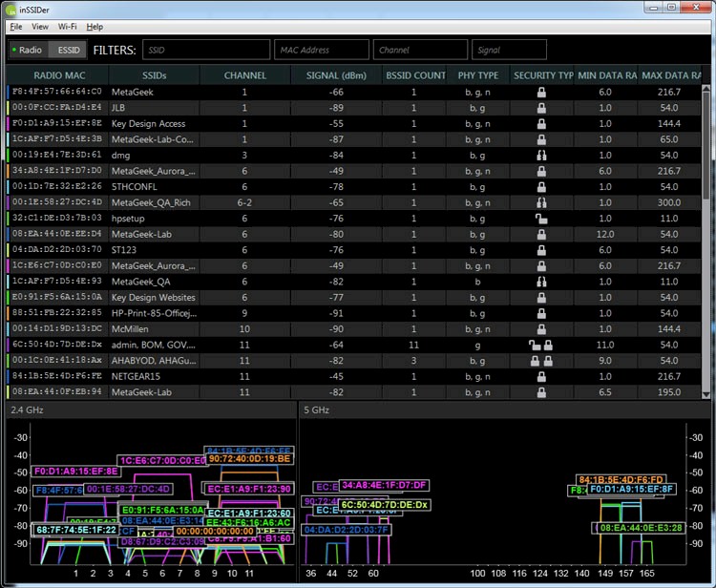This screenshot has width=716, height=588.
Task: Click the MAC Address filter field
Action: (322, 50)
